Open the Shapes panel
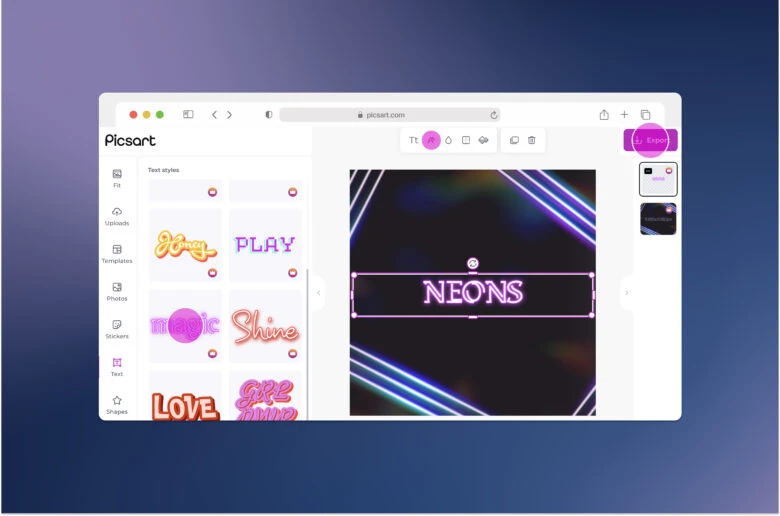Image resolution: width=780 pixels, height=516 pixels. pos(117,404)
